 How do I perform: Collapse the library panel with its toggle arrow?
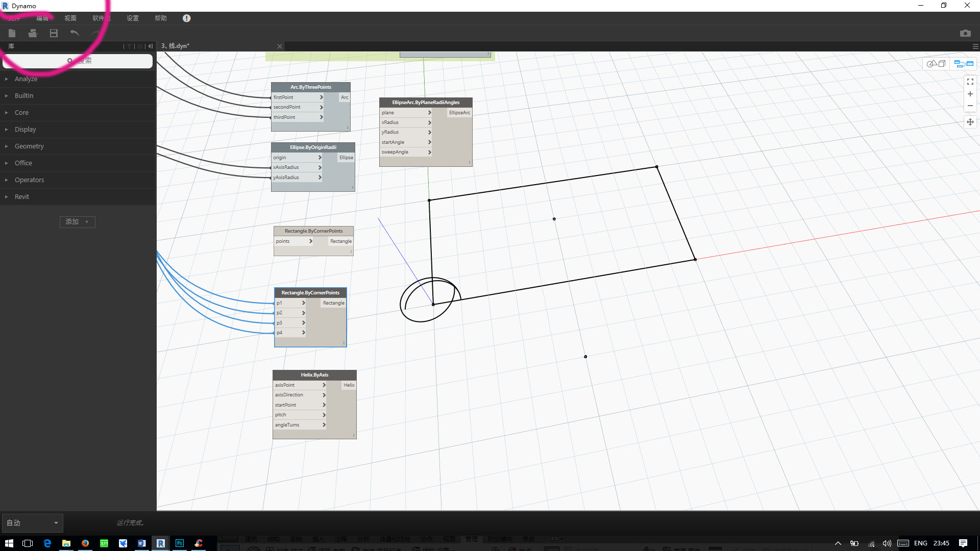pos(151,46)
